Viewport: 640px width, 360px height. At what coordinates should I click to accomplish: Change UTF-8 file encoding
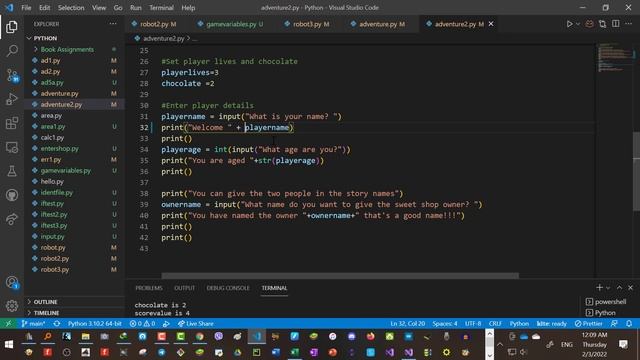[x=473, y=324]
